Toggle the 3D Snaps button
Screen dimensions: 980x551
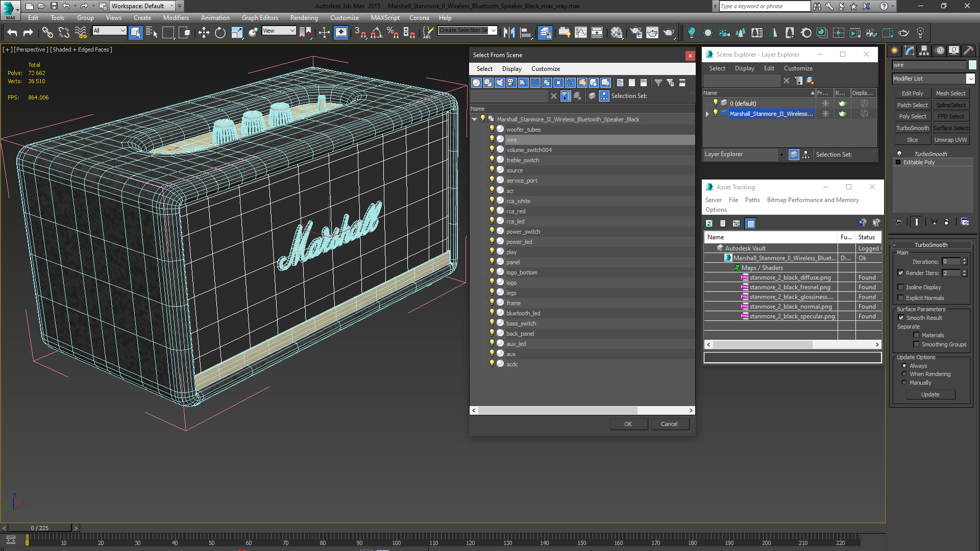360,33
